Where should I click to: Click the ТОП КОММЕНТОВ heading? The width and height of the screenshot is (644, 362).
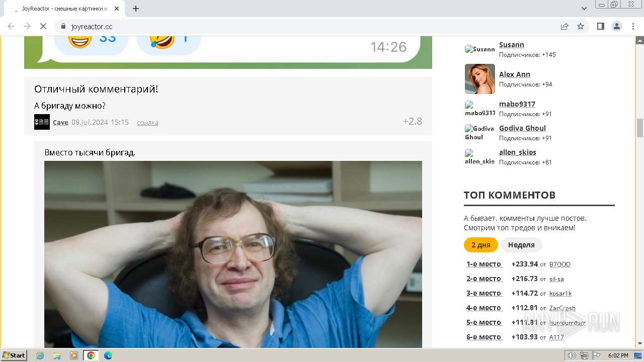[x=510, y=195]
